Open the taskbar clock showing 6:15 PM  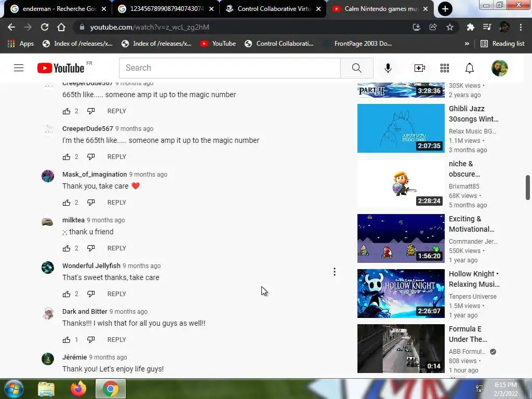(506, 389)
